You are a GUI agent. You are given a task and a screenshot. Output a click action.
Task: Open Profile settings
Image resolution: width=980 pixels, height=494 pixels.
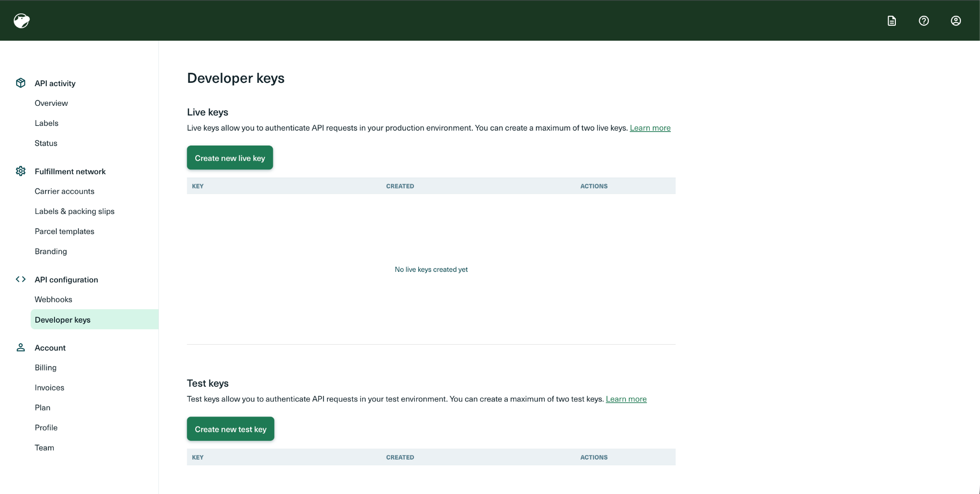point(46,428)
